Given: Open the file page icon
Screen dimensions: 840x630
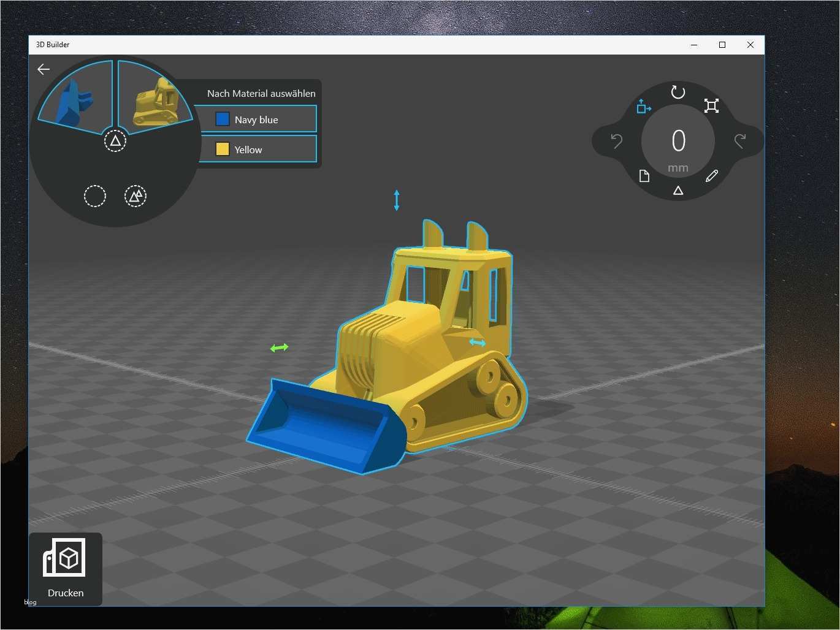Looking at the screenshot, I should coord(644,176).
